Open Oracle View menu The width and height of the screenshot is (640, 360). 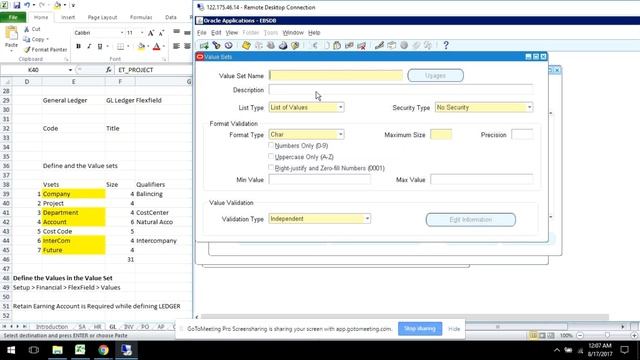[x=231, y=33]
